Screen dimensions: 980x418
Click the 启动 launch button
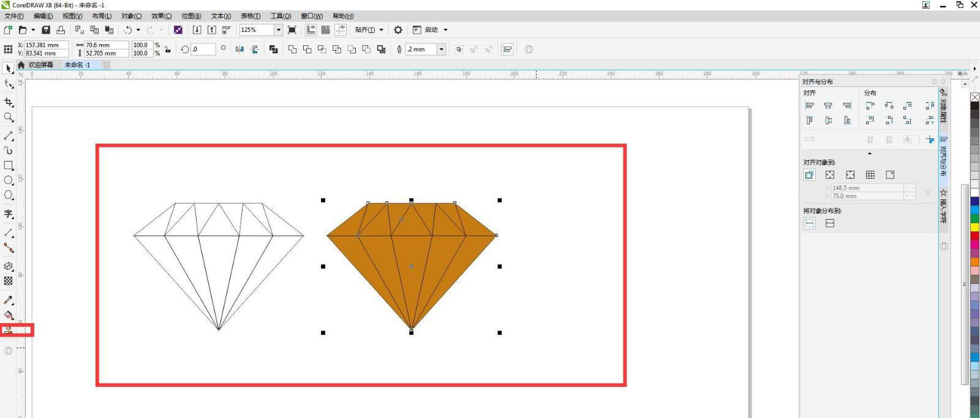click(431, 30)
